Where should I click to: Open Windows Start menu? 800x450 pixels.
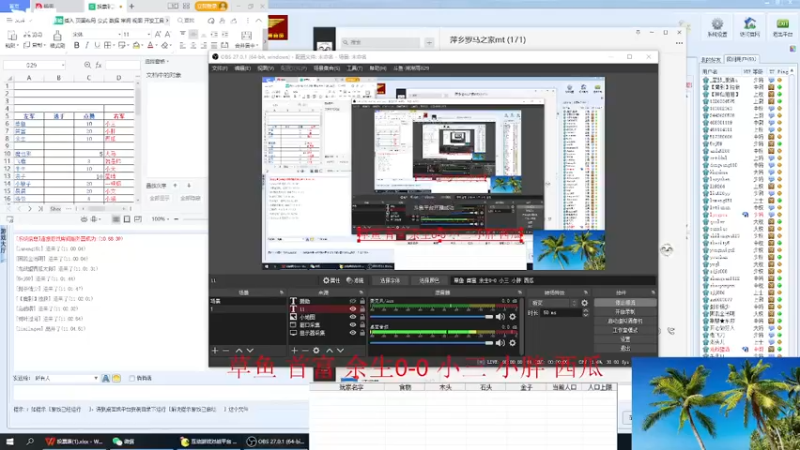[10, 441]
